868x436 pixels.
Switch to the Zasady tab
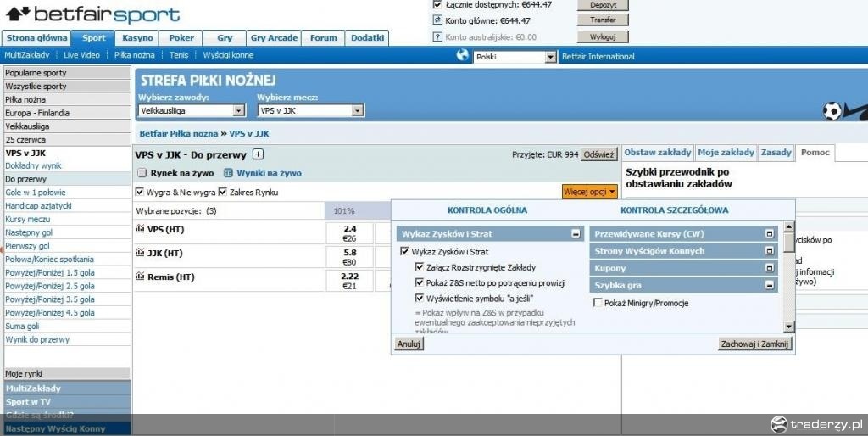(776, 153)
